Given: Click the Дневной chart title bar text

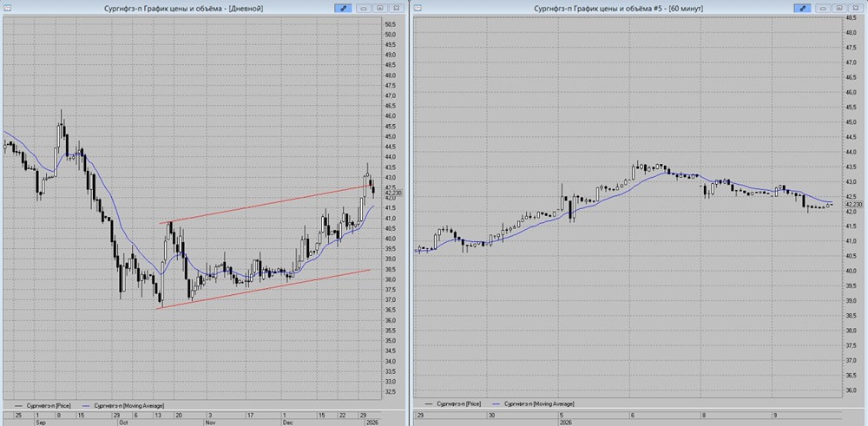Looking at the screenshot, I should click(183, 8).
